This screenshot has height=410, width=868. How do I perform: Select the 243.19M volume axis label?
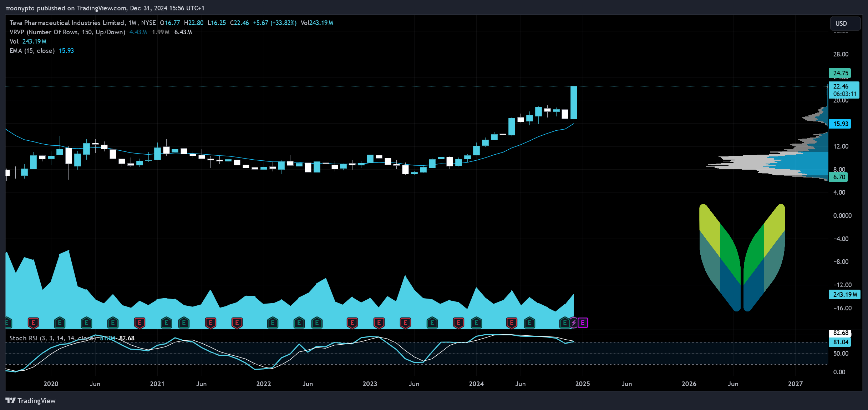click(844, 295)
